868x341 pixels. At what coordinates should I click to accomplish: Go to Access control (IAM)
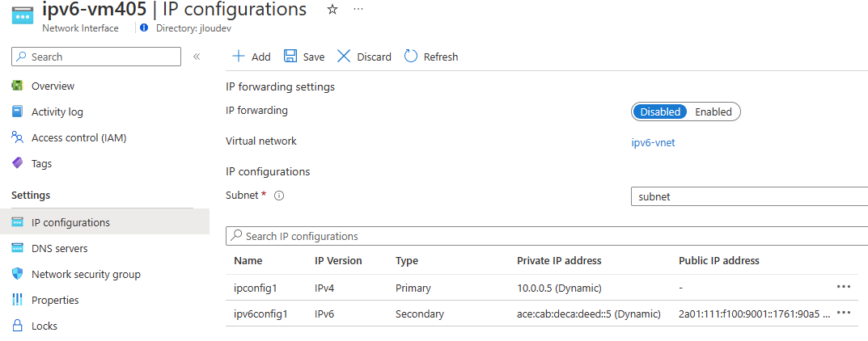point(78,137)
